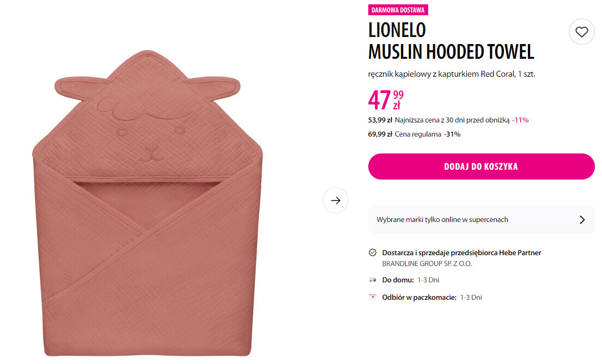Click the "Do domu: 1-3 Dni" delivery option
Screen dimensions: 602x364
pos(410,280)
